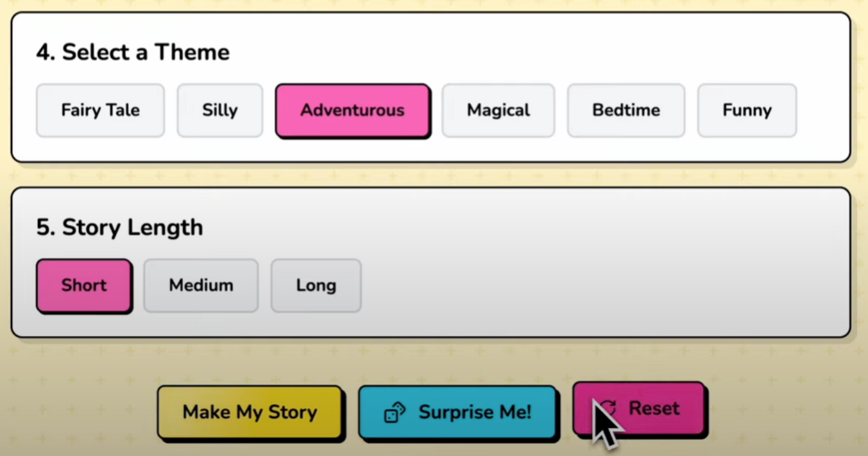Click the yellow background left of Make My Story

click(78, 412)
